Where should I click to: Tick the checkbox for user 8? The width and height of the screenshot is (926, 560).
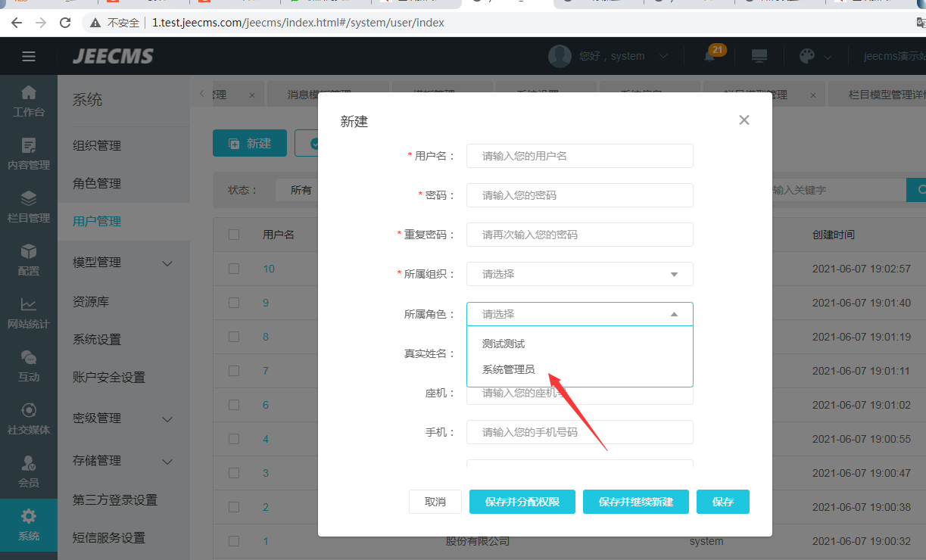point(234,337)
